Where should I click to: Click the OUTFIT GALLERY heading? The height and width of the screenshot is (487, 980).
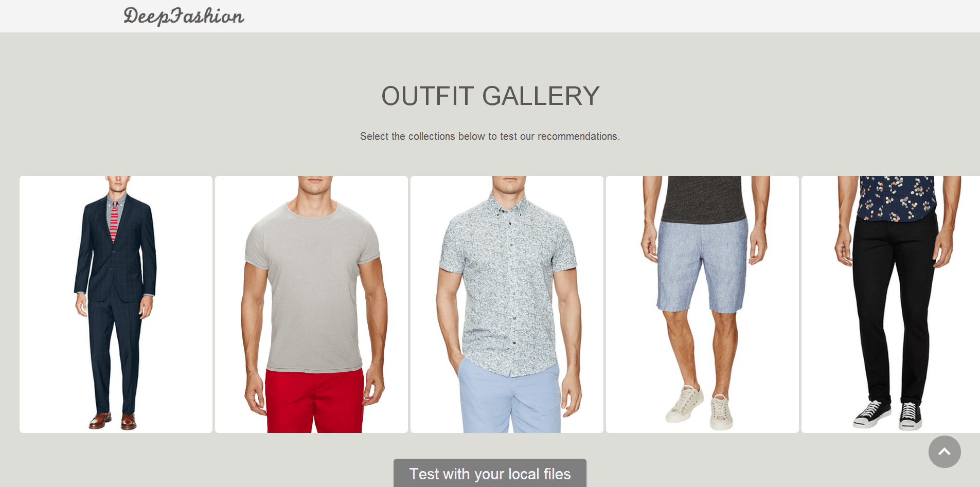point(490,96)
